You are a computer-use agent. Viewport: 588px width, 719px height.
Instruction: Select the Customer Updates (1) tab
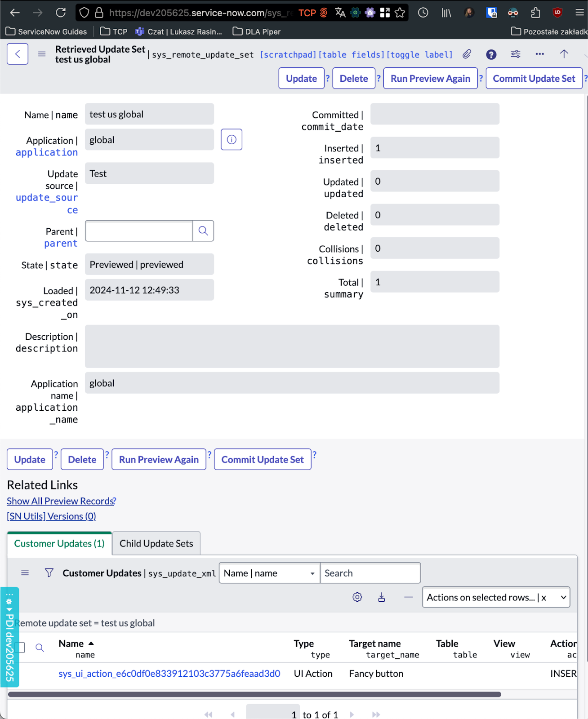pos(59,544)
